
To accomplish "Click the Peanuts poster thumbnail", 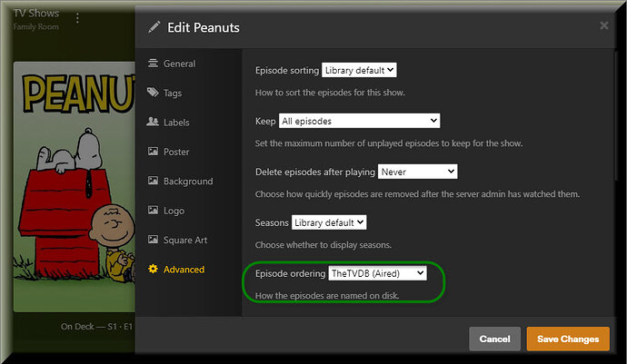I will [75, 187].
